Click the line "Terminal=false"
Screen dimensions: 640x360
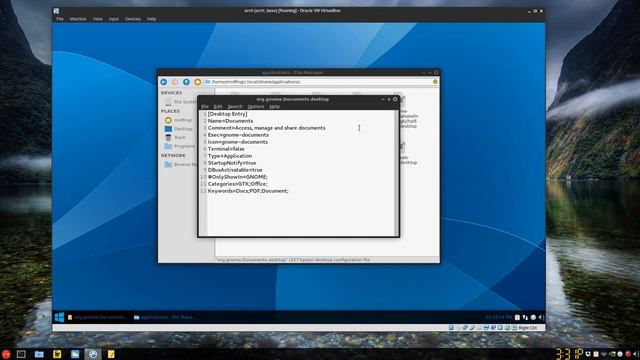click(x=226, y=149)
